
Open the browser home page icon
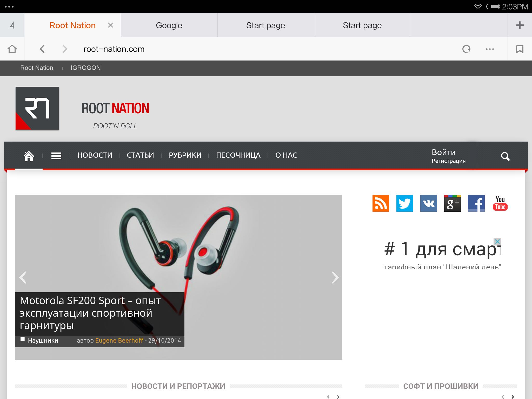[12, 49]
